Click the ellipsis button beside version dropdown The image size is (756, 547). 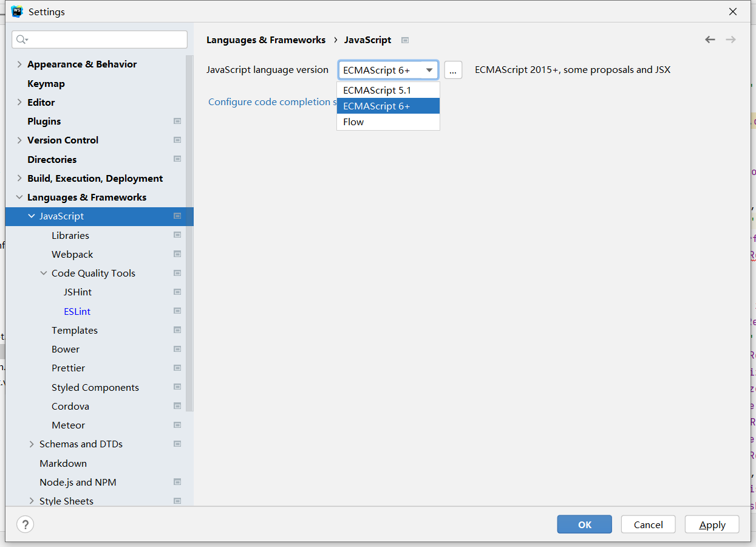(453, 70)
